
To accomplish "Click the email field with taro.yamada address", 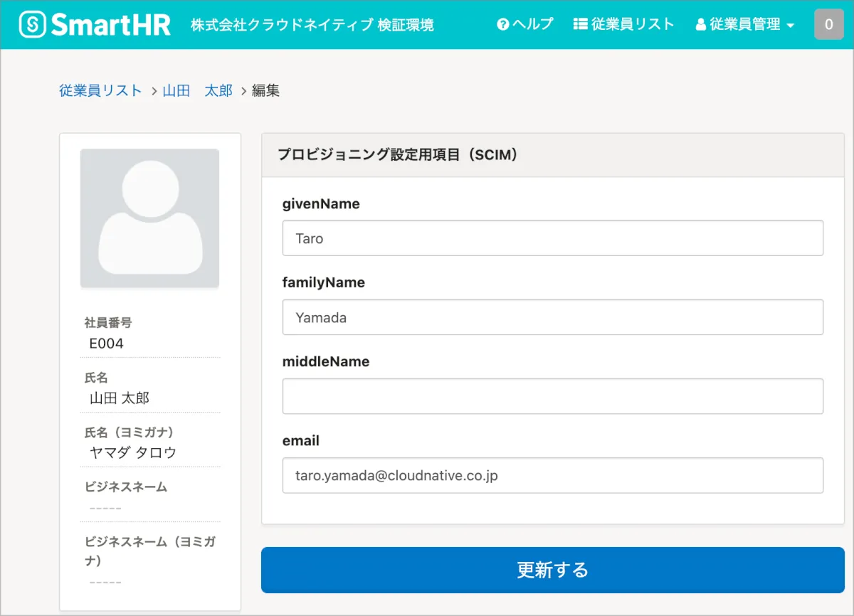I will [552, 475].
